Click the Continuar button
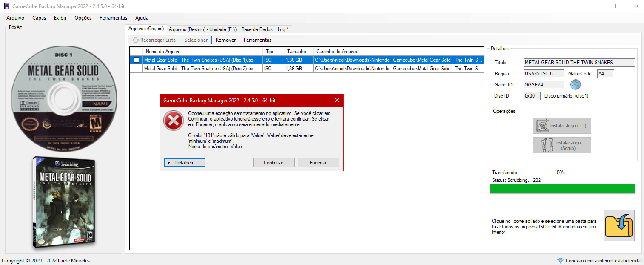 coord(274,163)
